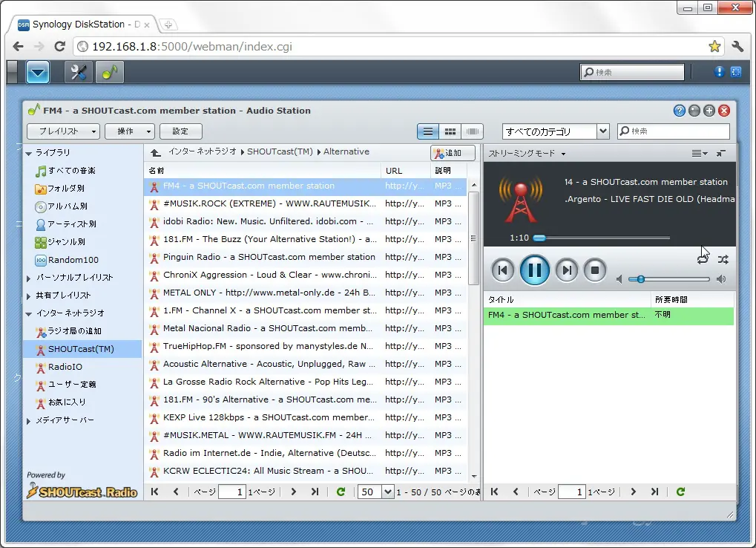Click the loud speaker icon for maximum volume

click(x=721, y=279)
